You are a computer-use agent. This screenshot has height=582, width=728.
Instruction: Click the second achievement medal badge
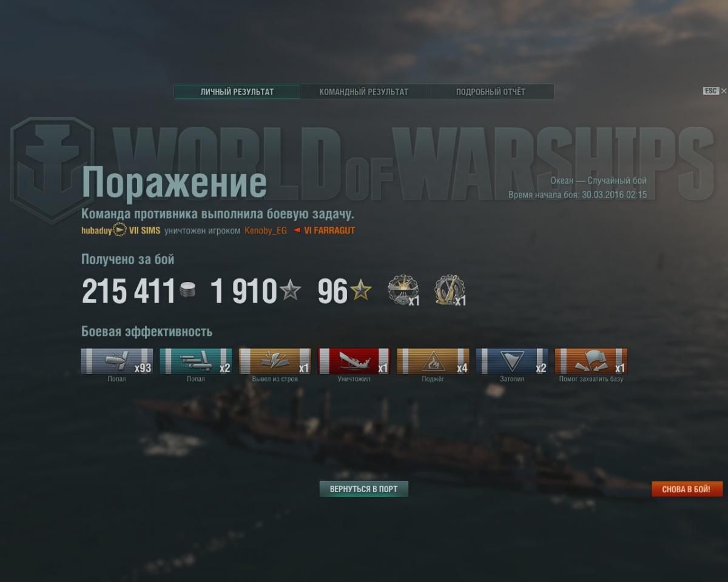point(450,290)
